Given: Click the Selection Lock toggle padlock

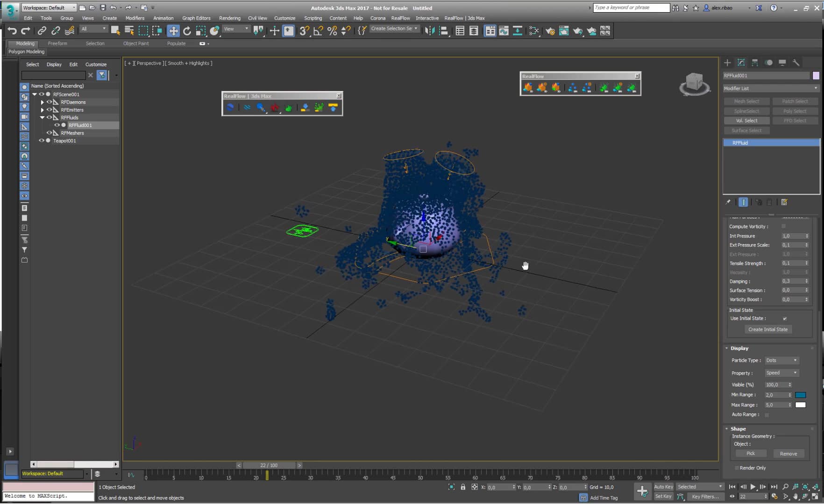Looking at the screenshot, I should (x=463, y=487).
